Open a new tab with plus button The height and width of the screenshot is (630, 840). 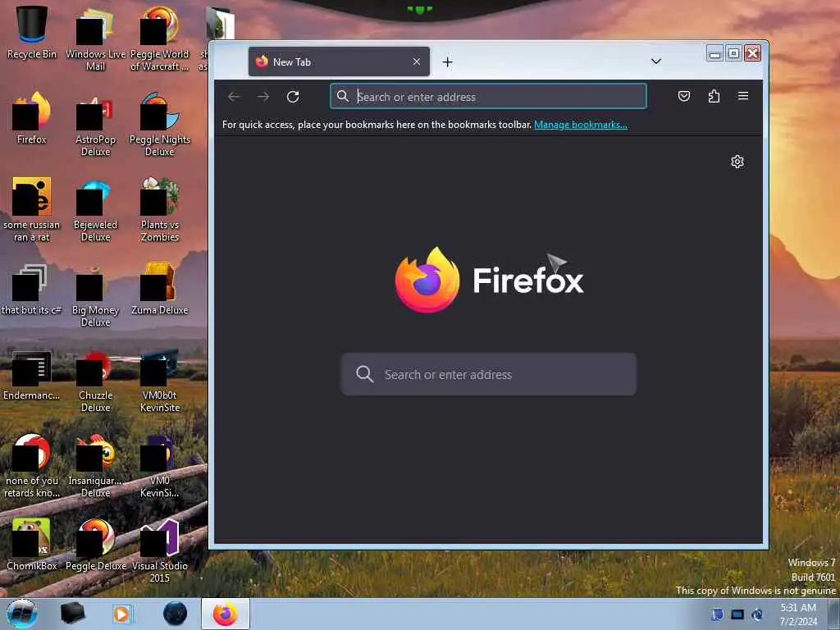(447, 62)
